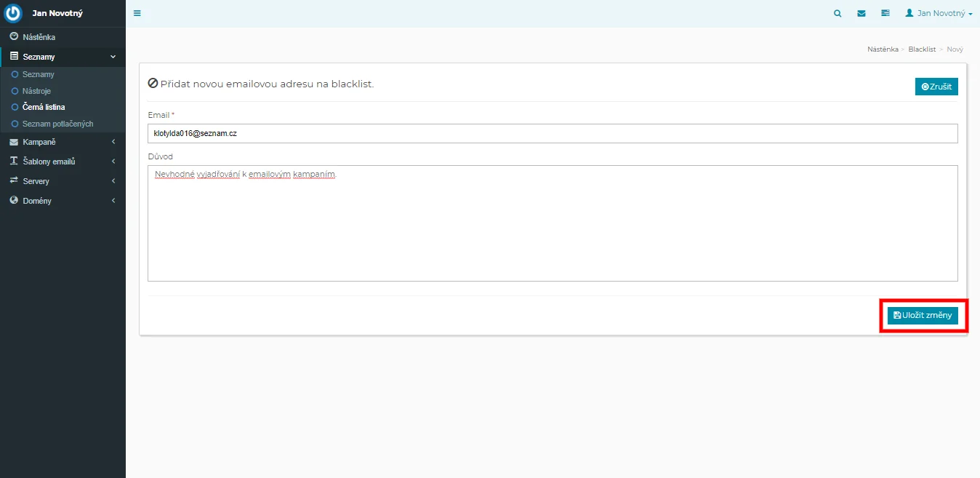Image resolution: width=980 pixels, height=478 pixels.
Task: Open the Nástroje submenu item
Action: [x=37, y=91]
